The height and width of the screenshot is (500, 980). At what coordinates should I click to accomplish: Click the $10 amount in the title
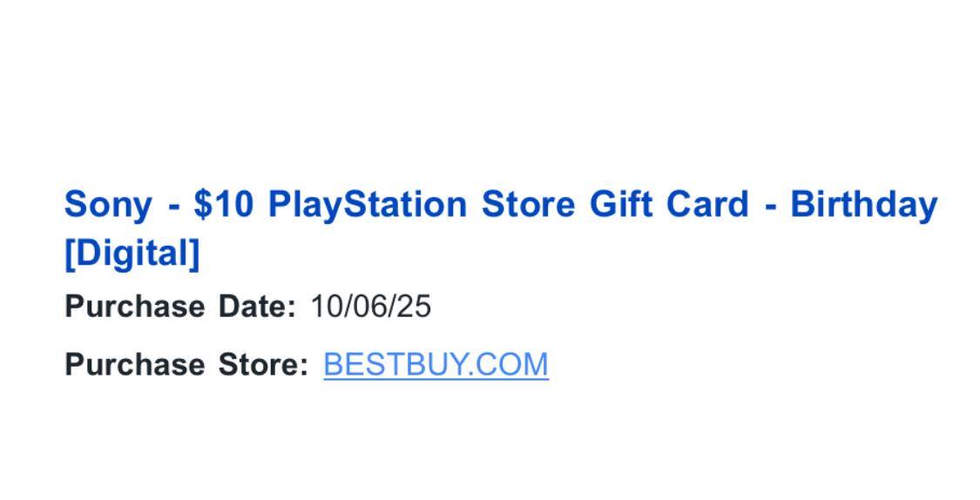click(224, 205)
